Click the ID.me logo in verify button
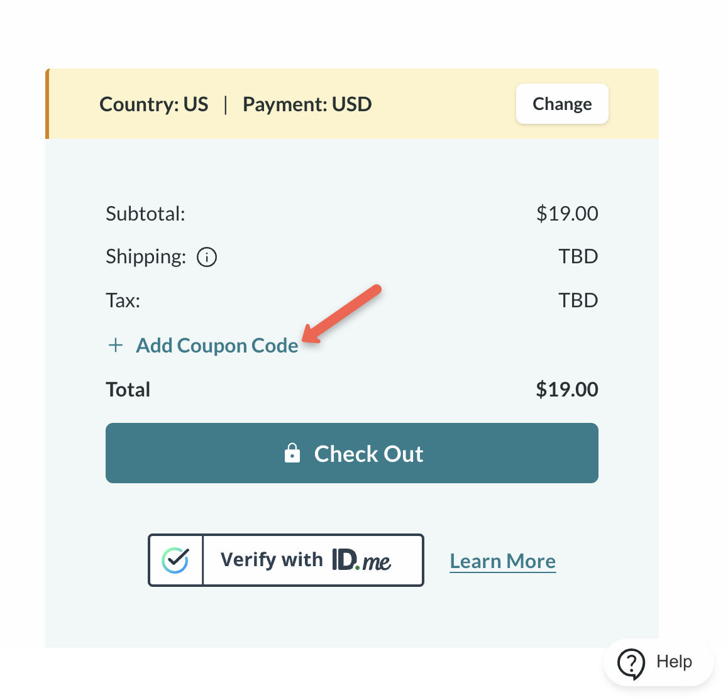728x700 pixels. (361, 559)
